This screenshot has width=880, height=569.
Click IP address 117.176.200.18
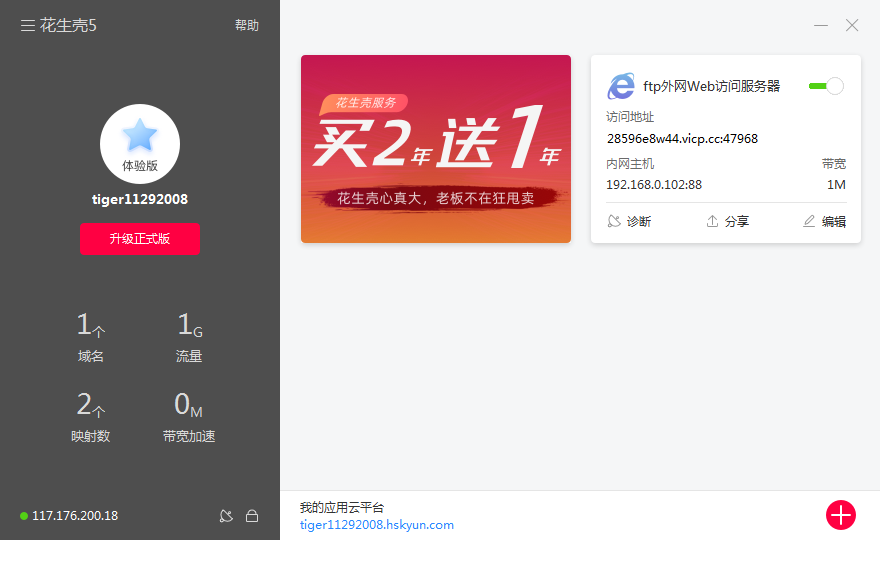coord(75,516)
